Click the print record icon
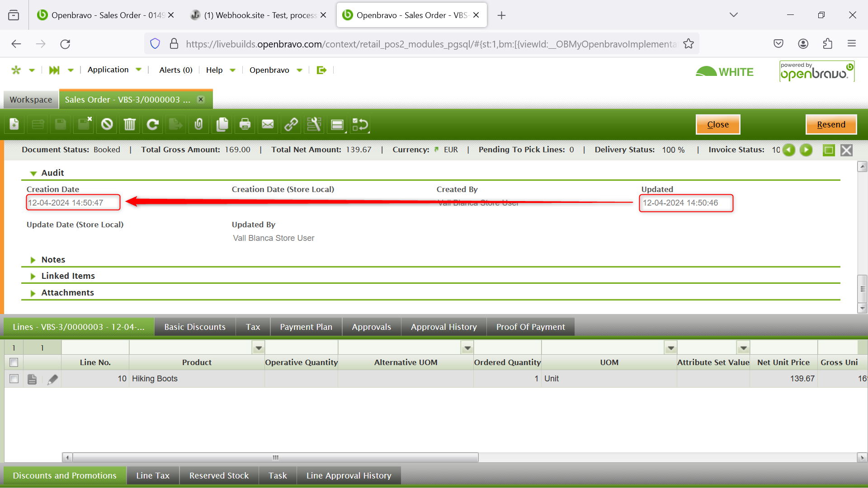This screenshot has height=488, width=868. click(x=245, y=124)
